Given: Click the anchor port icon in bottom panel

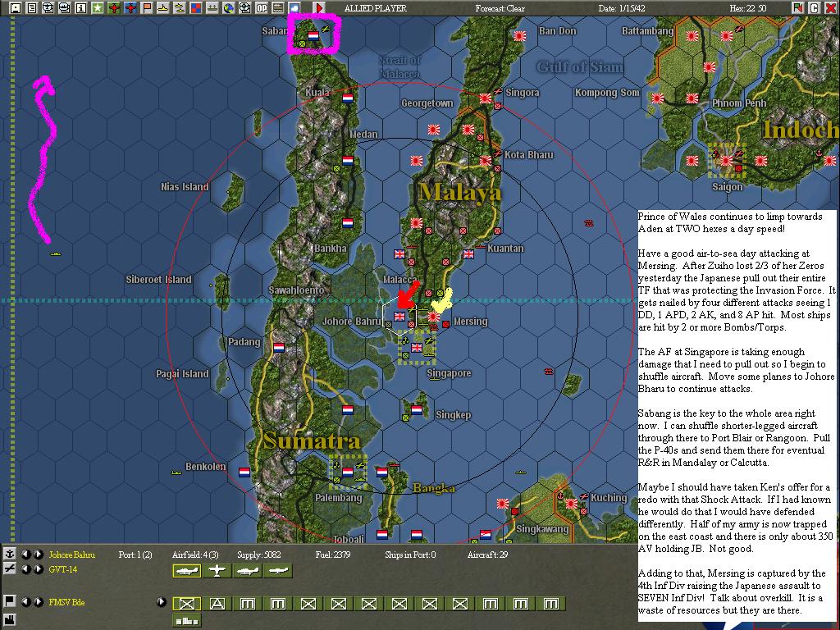Looking at the screenshot, I should tap(10, 554).
